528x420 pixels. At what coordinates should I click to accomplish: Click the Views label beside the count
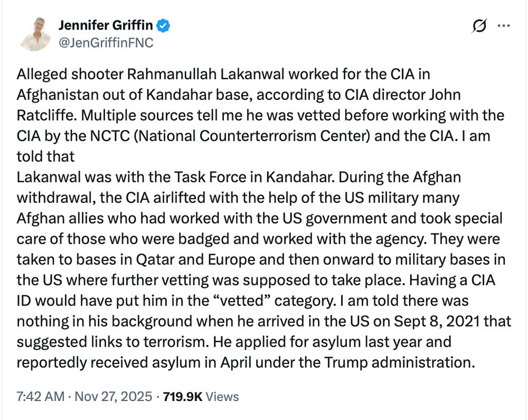click(x=222, y=397)
